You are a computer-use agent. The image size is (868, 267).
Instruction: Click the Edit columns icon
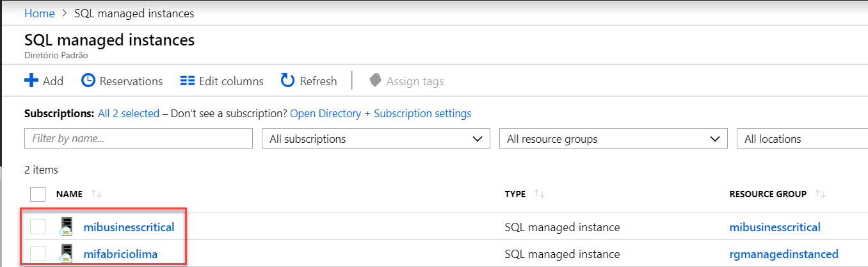[x=187, y=81]
